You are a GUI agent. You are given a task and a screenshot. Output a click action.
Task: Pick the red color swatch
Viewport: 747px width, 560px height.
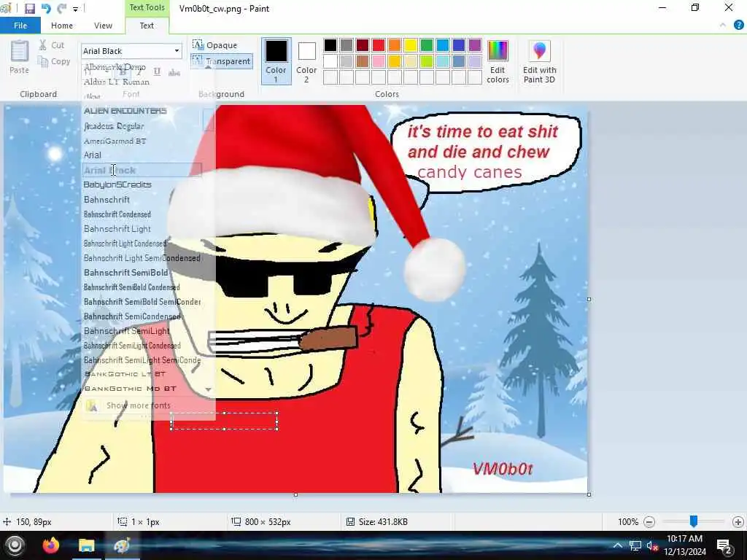pyautogui.click(x=379, y=45)
